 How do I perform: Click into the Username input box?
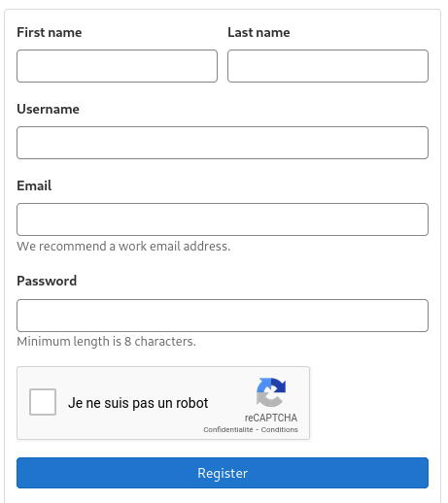pos(223,143)
